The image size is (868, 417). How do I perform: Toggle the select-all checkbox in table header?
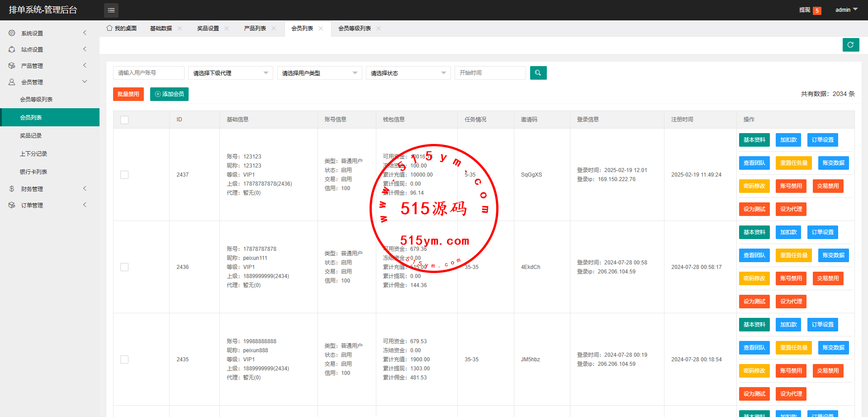click(124, 120)
